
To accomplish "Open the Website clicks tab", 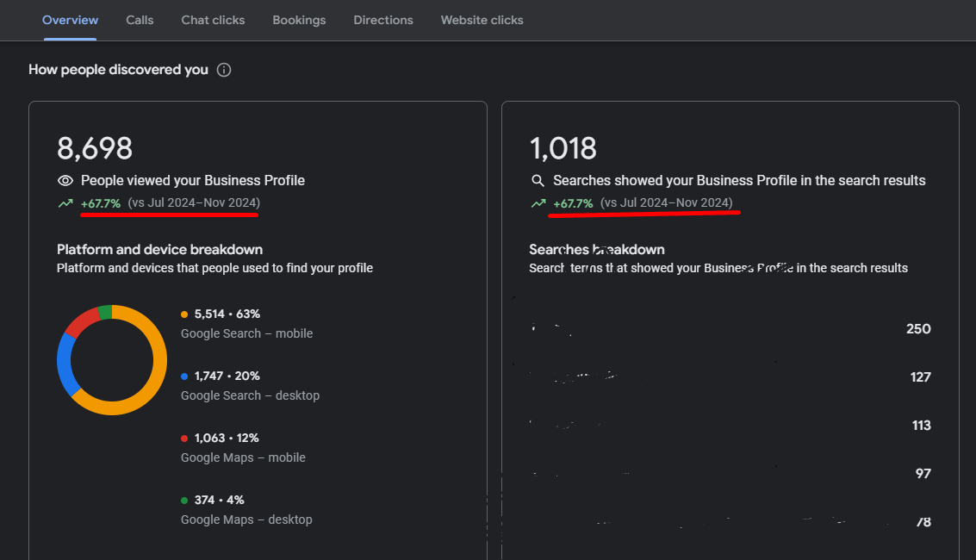I will tap(482, 20).
